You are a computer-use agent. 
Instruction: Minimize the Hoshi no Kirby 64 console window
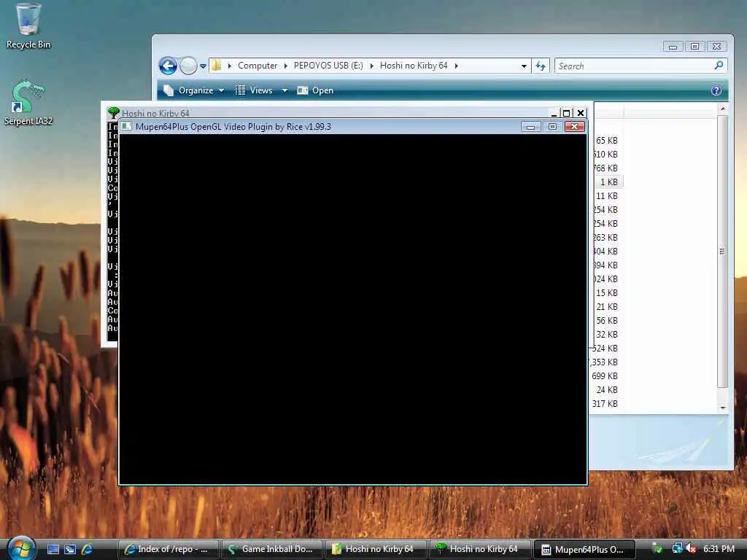[x=554, y=113]
